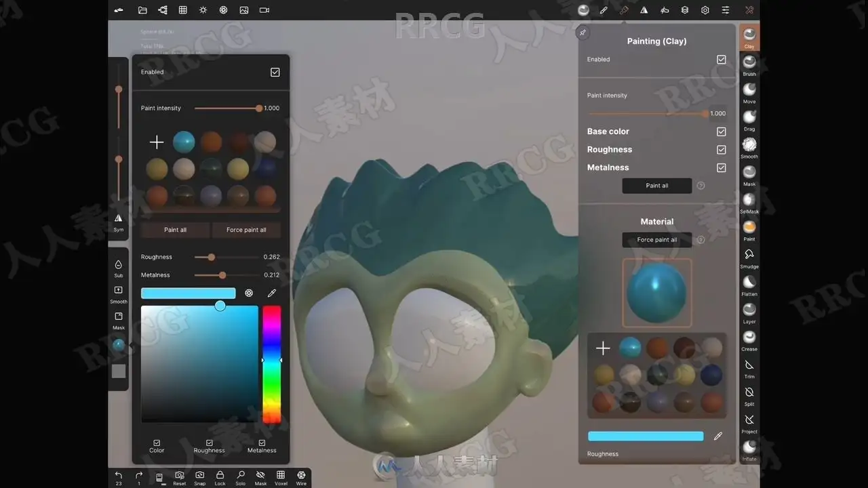Open the scene hierarchy menu
The image size is (868, 488).
coord(163,10)
